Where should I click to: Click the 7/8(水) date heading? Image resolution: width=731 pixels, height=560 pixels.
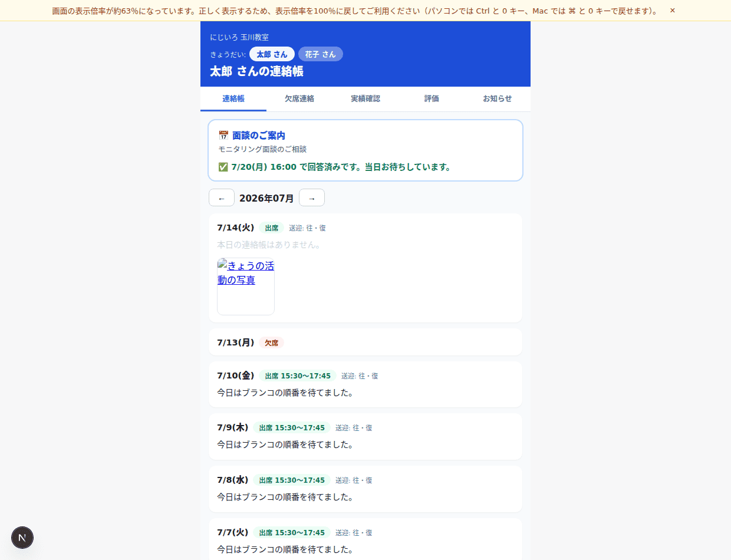pos(233,480)
